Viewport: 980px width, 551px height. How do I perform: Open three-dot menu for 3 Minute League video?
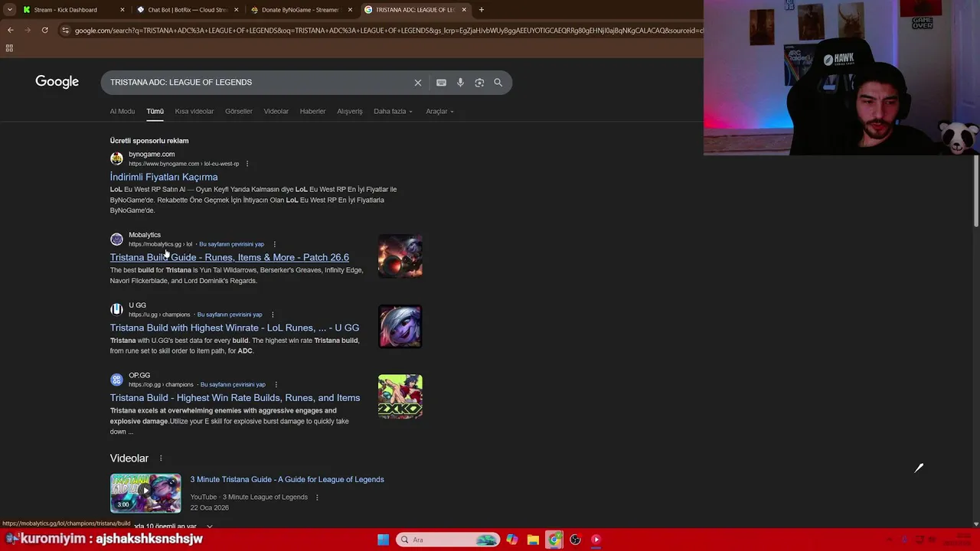tap(317, 497)
